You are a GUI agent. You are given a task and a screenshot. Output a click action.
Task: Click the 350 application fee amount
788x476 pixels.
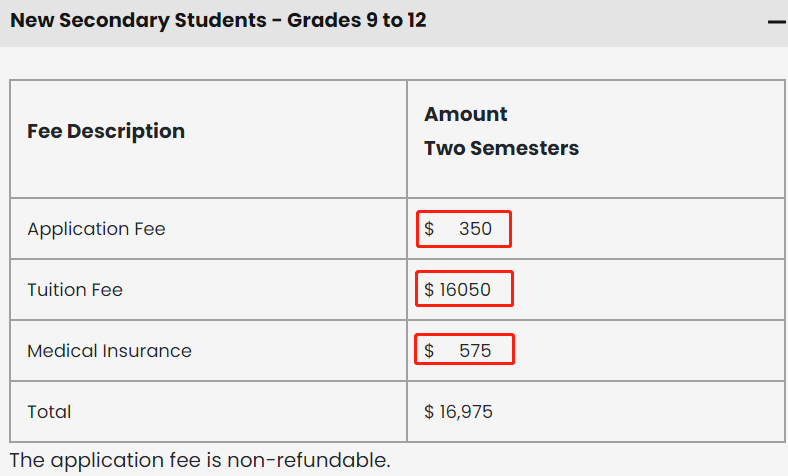[x=475, y=229]
